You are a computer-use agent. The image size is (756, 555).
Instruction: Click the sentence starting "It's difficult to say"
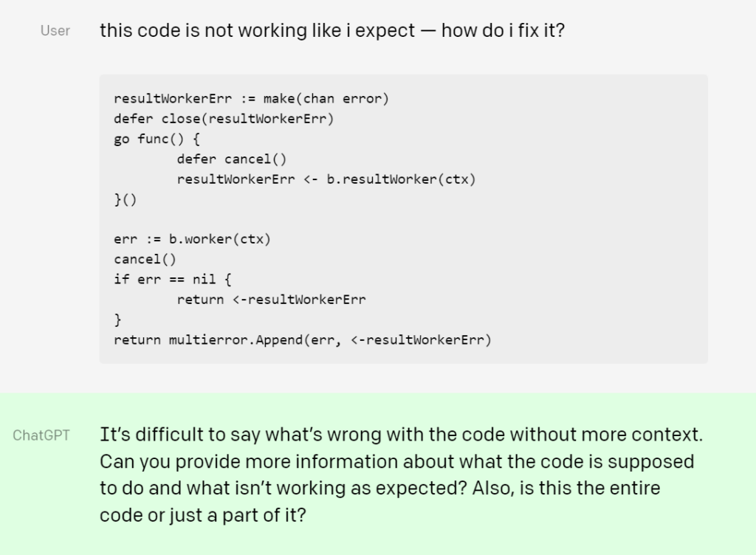[x=401, y=435]
